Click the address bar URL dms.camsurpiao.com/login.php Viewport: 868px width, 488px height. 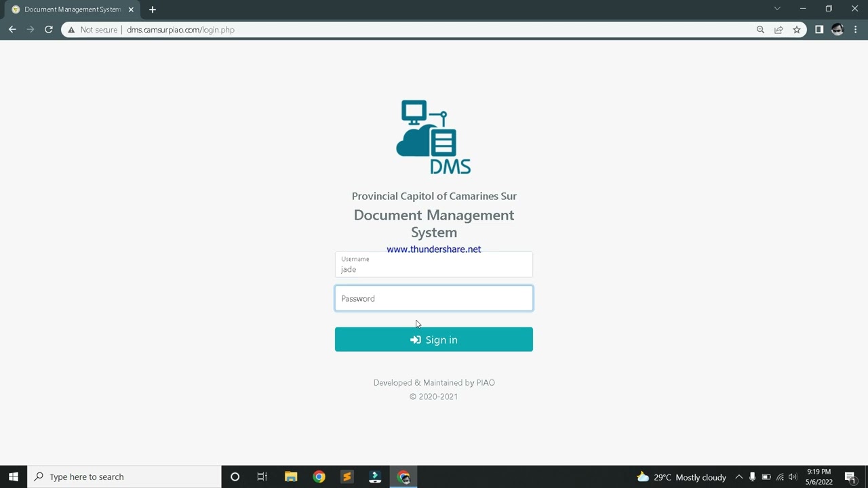[x=180, y=30]
